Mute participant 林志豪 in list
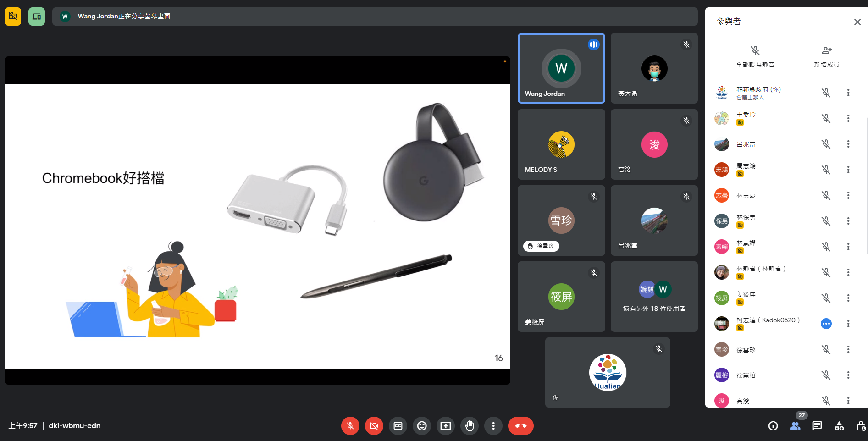 pyautogui.click(x=826, y=195)
